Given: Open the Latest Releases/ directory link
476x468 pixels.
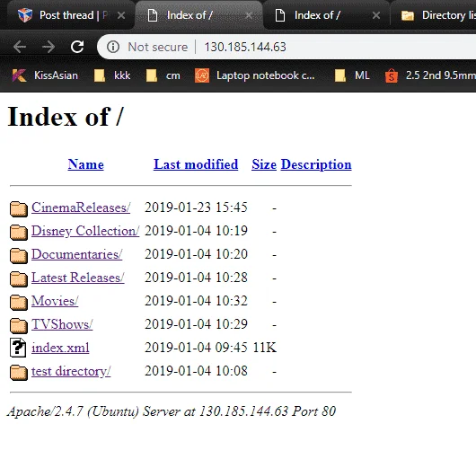Looking at the screenshot, I should [x=78, y=278].
